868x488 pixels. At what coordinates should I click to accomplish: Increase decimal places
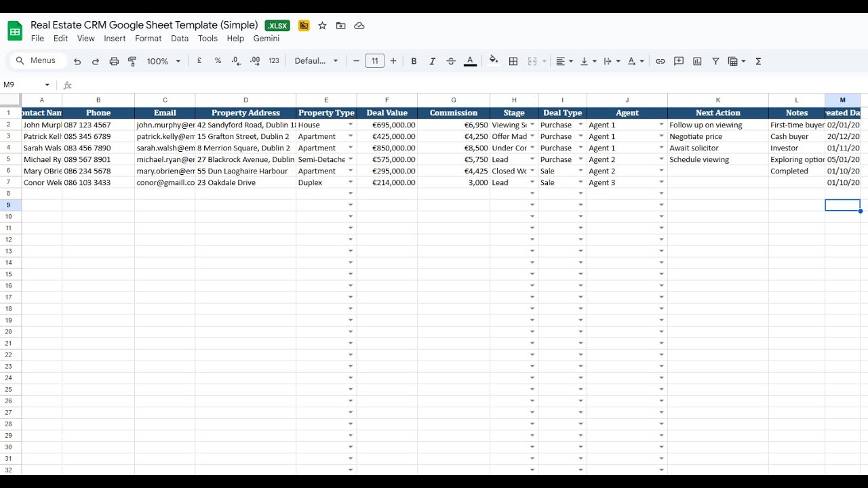pos(255,61)
